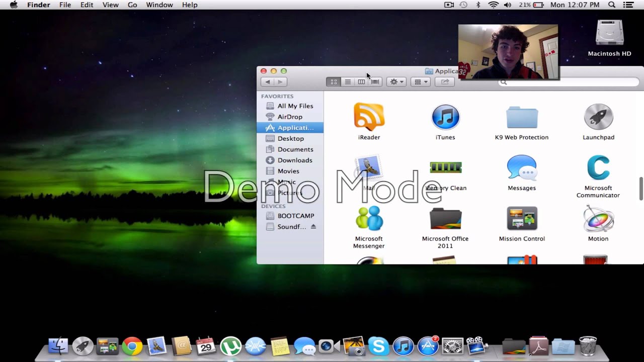Collapse the FAVORITES sidebar section
This screenshot has height=362, width=644.
pyautogui.click(x=277, y=96)
